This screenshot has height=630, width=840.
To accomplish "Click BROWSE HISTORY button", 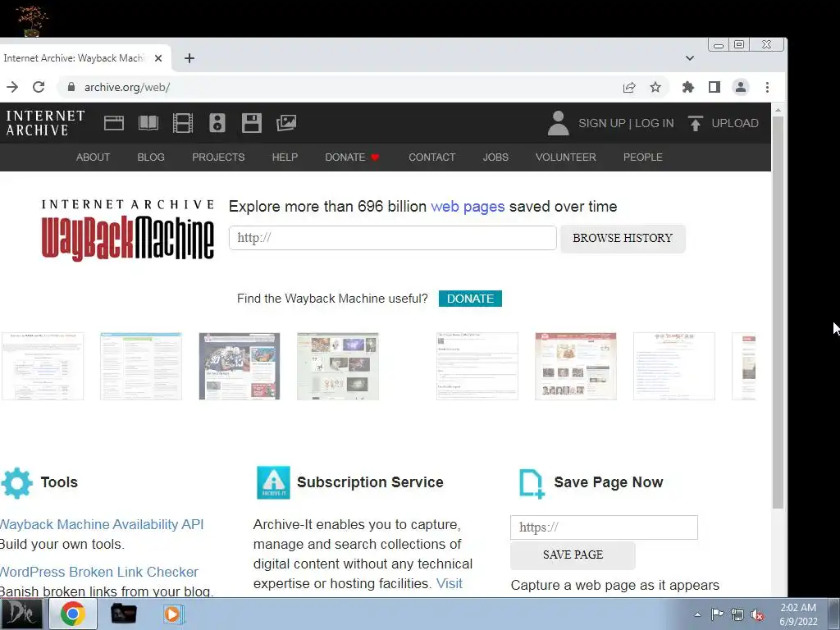I will [623, 239].
